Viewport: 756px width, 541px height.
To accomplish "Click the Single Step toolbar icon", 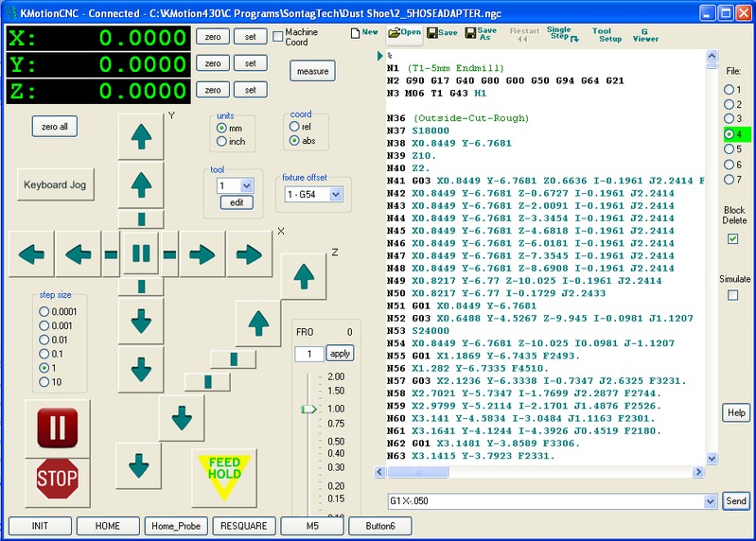I will (x=560, y=32).
